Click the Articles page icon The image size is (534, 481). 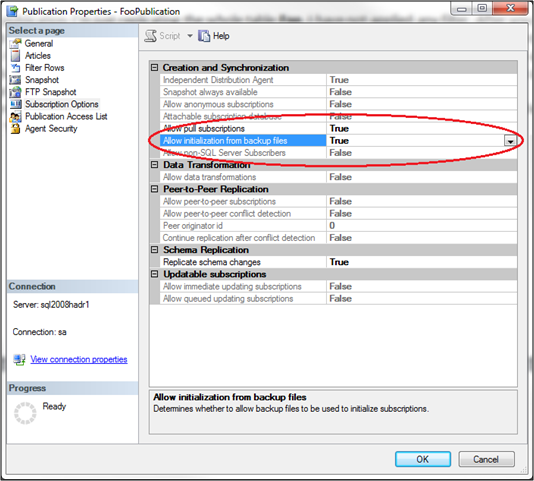point(15,56)
